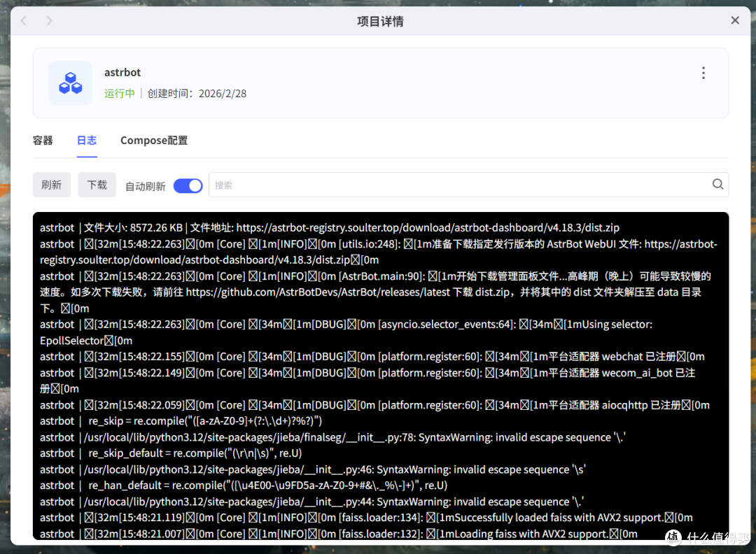Click the magnifier search icon
Screen dimensions: 756x554
coord(718,185)
